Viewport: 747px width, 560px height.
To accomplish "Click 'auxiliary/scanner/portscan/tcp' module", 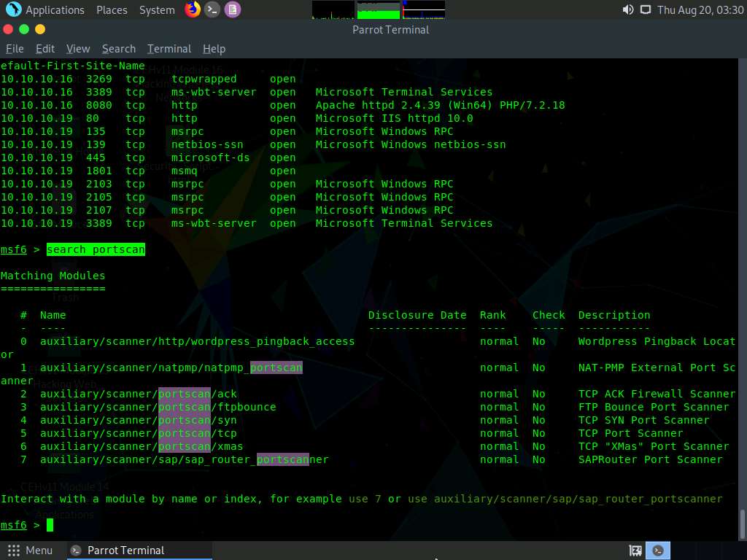I will click(x=138, y=433).
